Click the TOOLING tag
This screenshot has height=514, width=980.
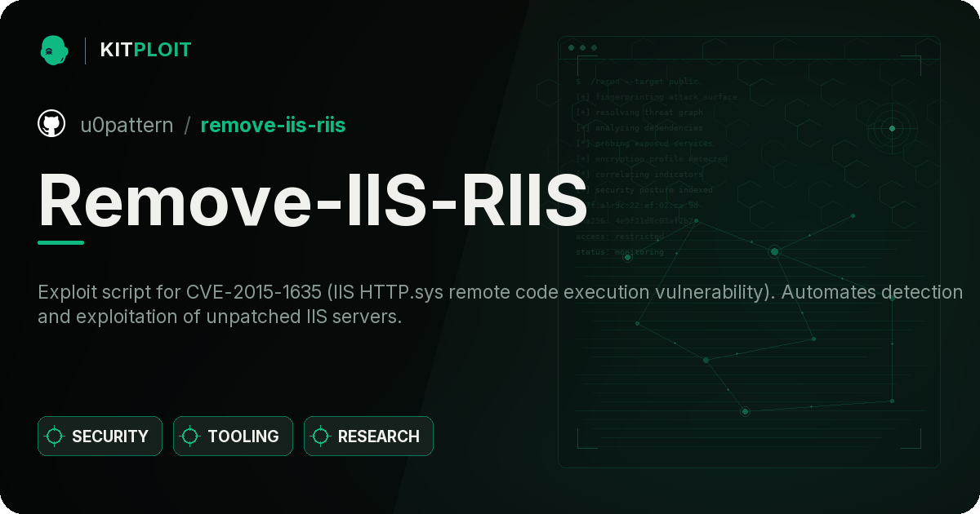233,436
